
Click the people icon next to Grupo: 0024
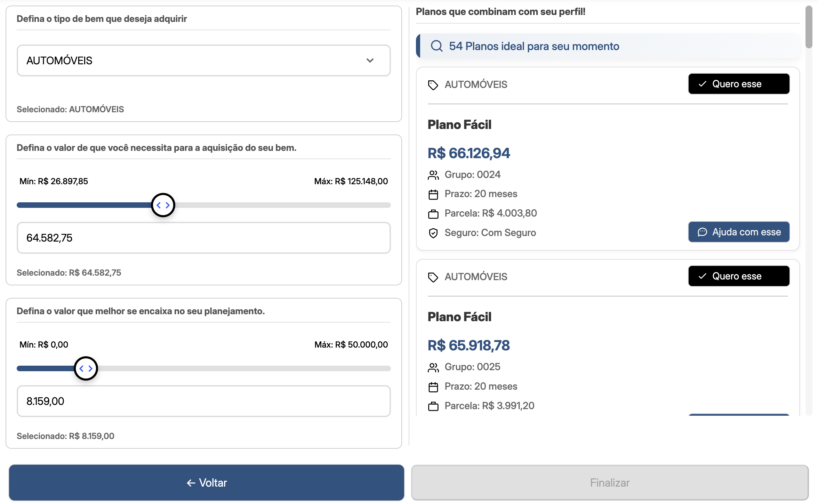pos(433,175)
